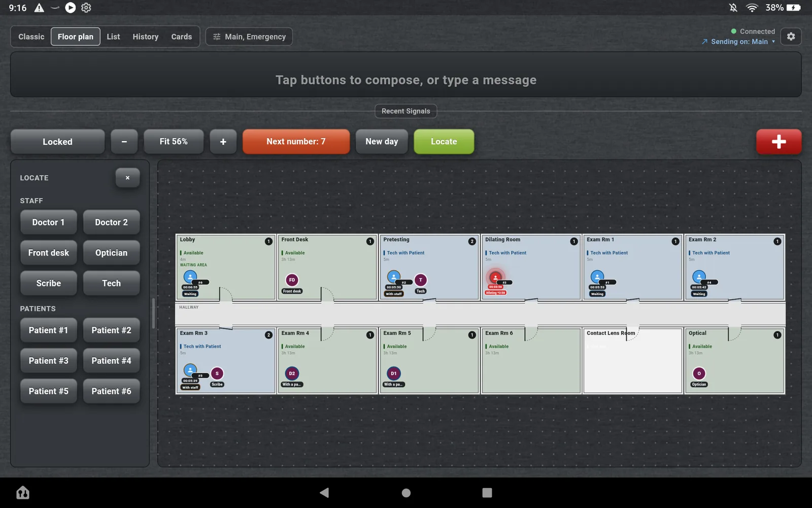This screenshot has width=812, height=508.
Task: Expand Recent Signals
Action: point(406,111)
